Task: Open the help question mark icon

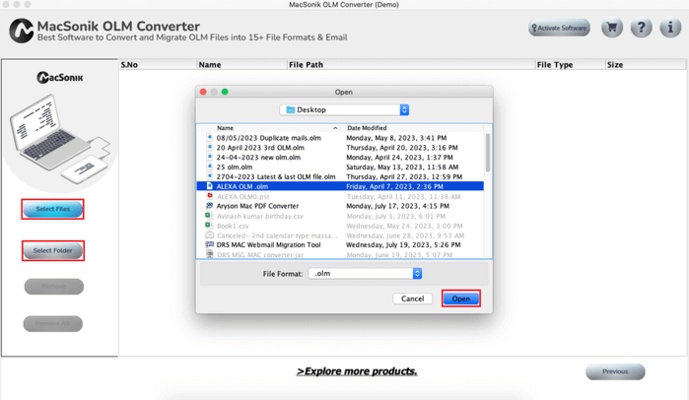Action: (x=641, y=28)
